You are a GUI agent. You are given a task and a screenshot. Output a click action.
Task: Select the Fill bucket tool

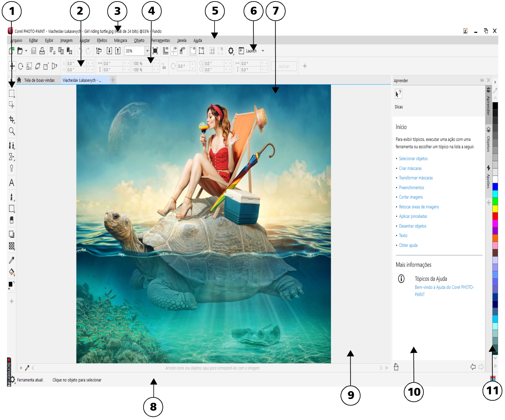pyautogui.click(x=12, y=272)
